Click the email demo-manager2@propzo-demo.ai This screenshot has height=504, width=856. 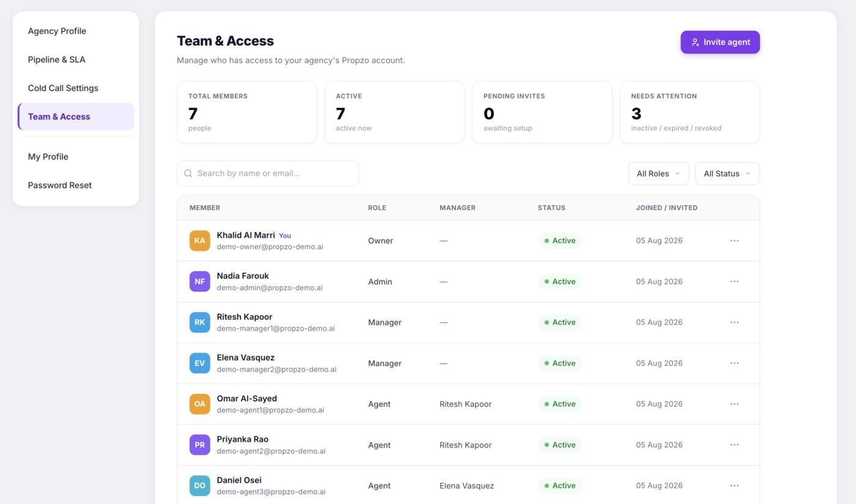click(276, 370)
